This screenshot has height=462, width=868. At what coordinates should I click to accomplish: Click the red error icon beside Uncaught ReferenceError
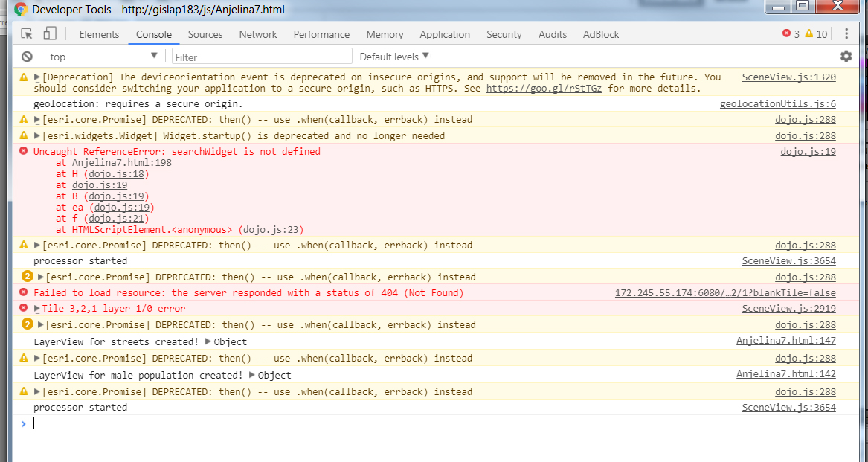(x=24, y=152)
